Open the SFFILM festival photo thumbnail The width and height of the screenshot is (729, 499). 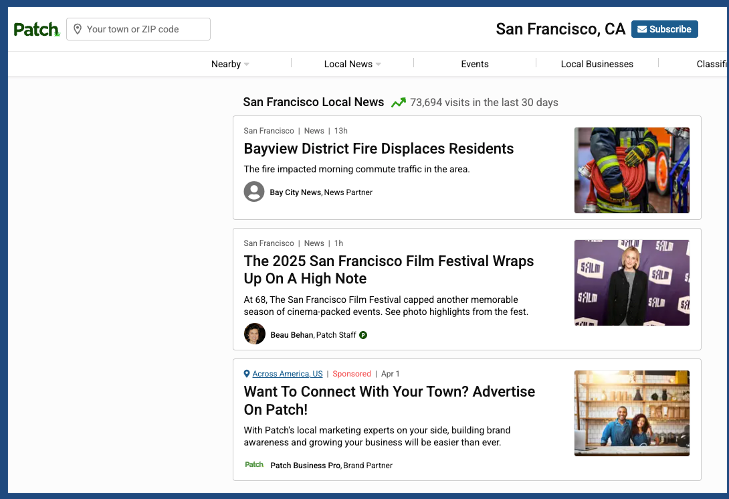pyautogui.click(x=632, y=283)
